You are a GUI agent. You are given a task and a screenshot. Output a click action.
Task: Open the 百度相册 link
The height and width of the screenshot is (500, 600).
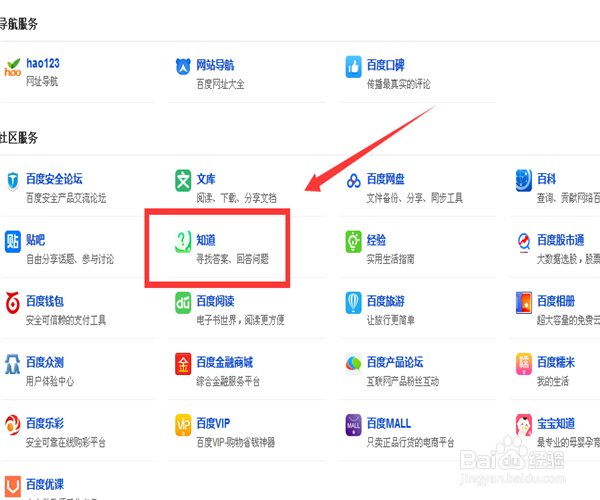tap(556, 301)
